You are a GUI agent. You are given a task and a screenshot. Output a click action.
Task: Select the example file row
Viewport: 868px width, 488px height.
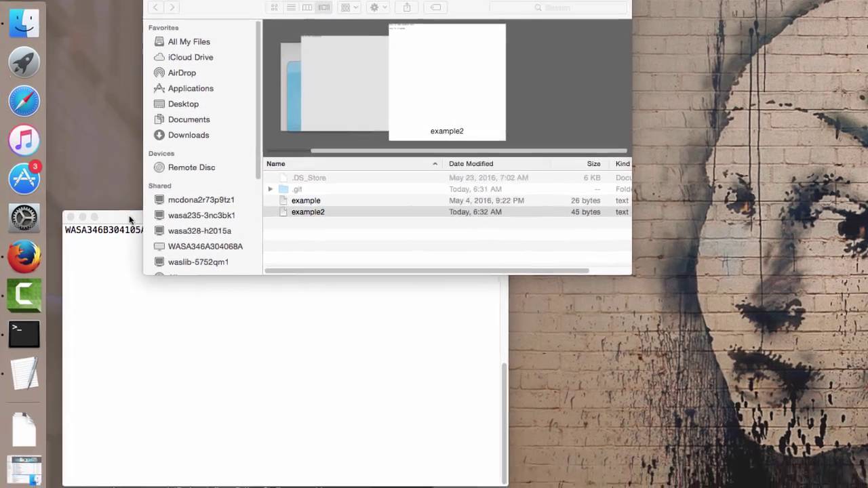(x=448, y=201)
